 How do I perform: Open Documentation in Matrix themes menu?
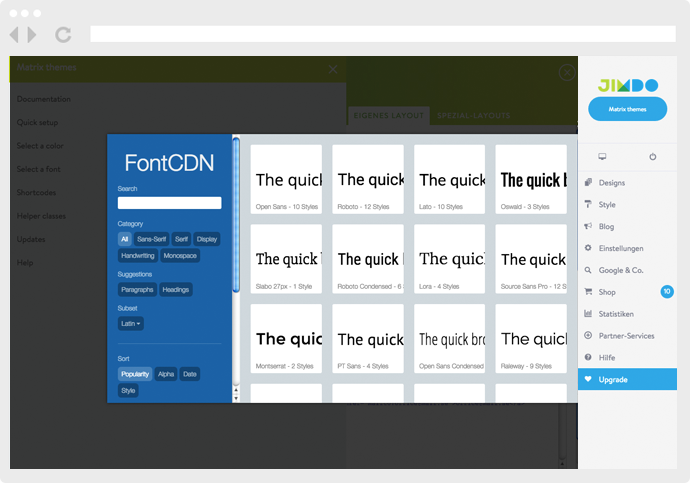point(44,99)
